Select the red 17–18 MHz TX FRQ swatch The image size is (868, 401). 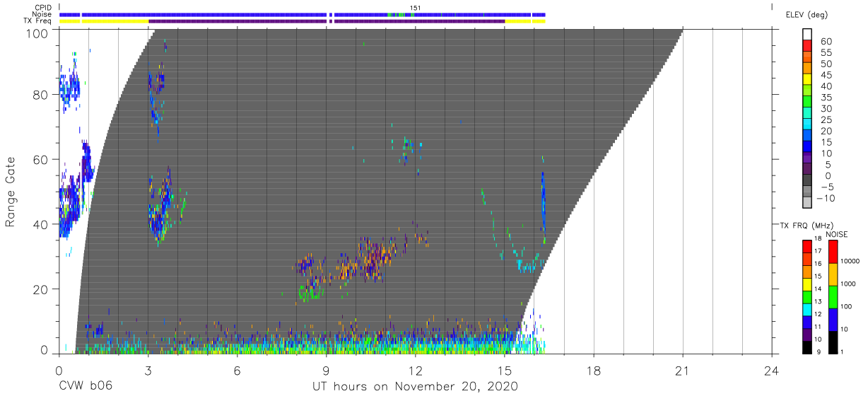coord(807,245)
